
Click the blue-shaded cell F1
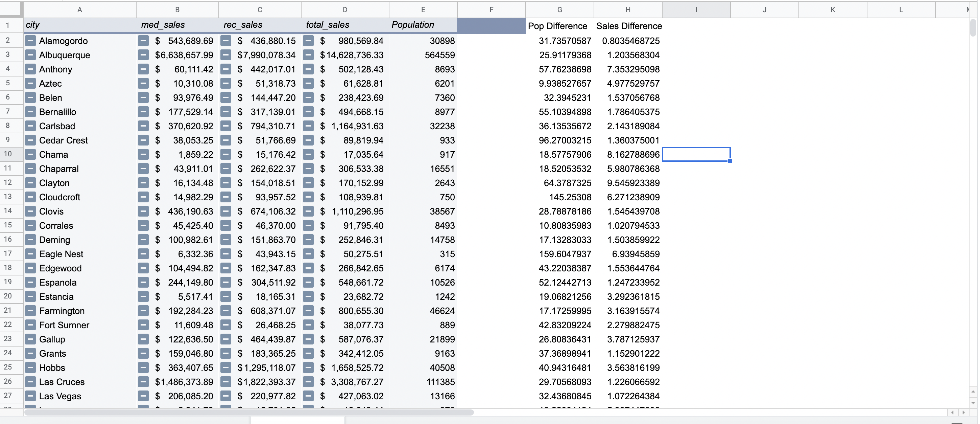(x=491, y=26)
